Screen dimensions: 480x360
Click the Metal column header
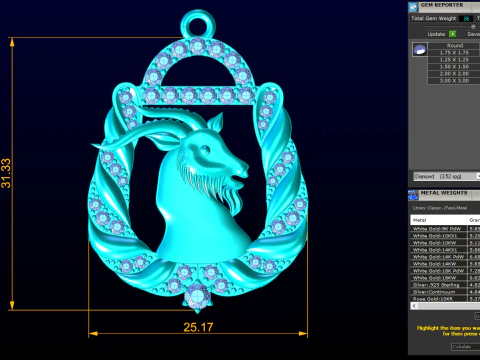(438, 220)
